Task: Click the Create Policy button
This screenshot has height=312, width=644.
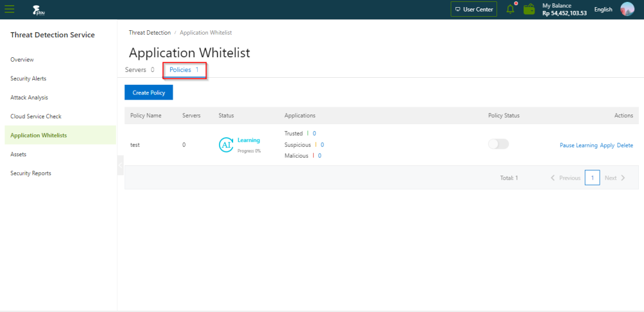Action: (x=149, y=93)
